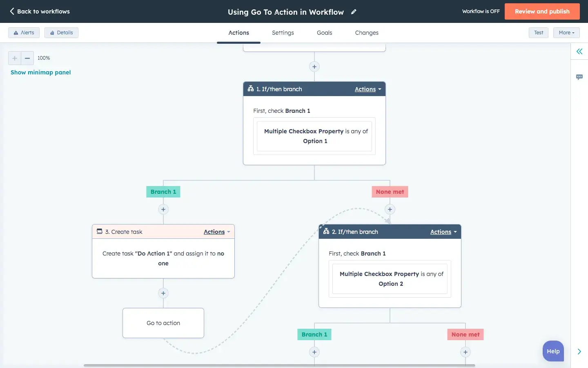Open the comments bubble icon in right sidebar
Image resolution: width=588 pixels, height=368 pixels.
pos(579,77)
